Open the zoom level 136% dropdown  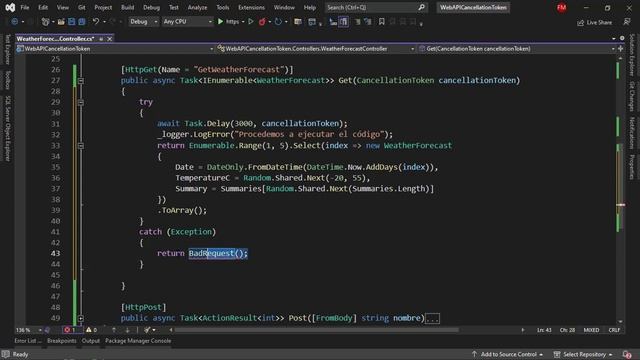[x=29, y=330]
